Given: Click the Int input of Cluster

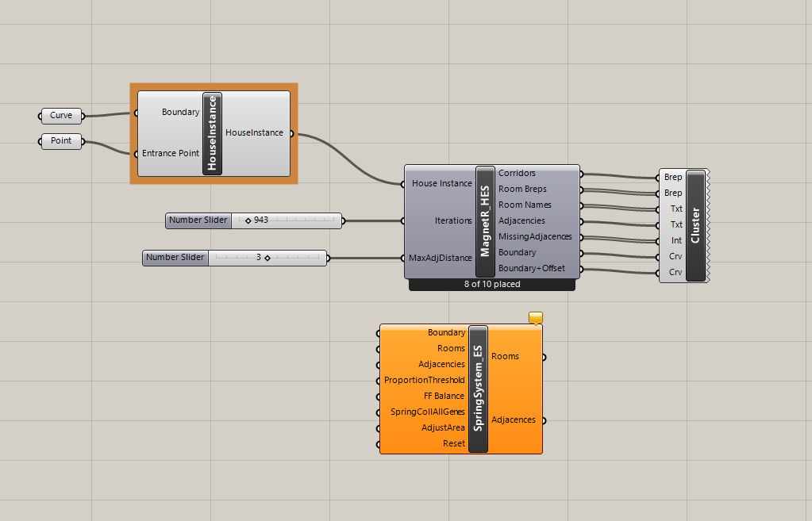Looking at the screenshot, I should click(x=676, y=240).
